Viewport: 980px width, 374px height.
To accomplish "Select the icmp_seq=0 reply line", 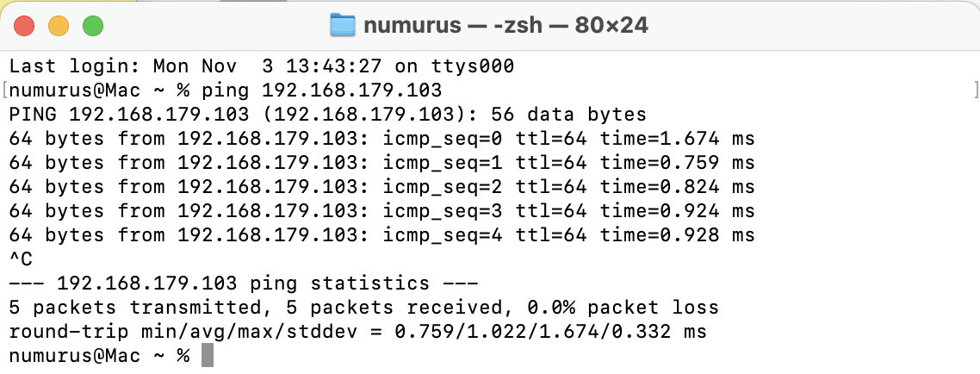I will 381,139.
